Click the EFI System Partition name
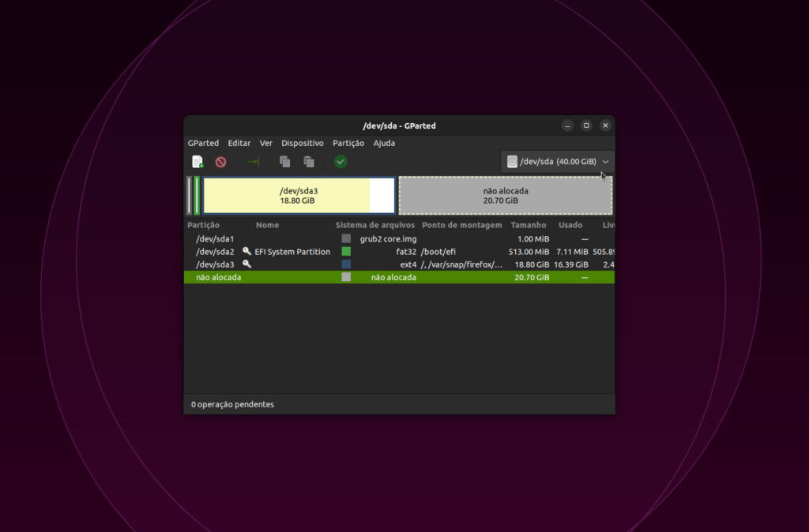Screen dimensions: 809x532 pyautogui.click(x=292, y=252)
